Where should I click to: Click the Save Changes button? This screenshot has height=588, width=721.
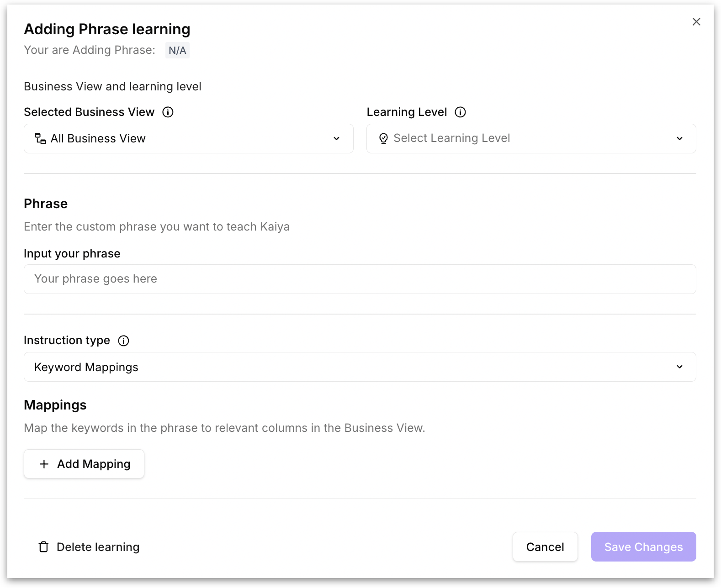click(643, 547)
